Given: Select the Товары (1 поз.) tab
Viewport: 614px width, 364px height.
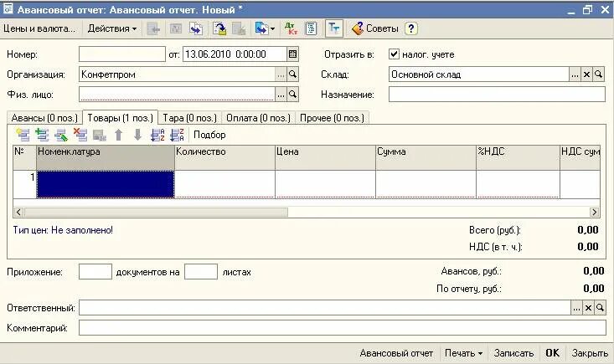Looking at the screenshot, I should (x=121, y=118).
